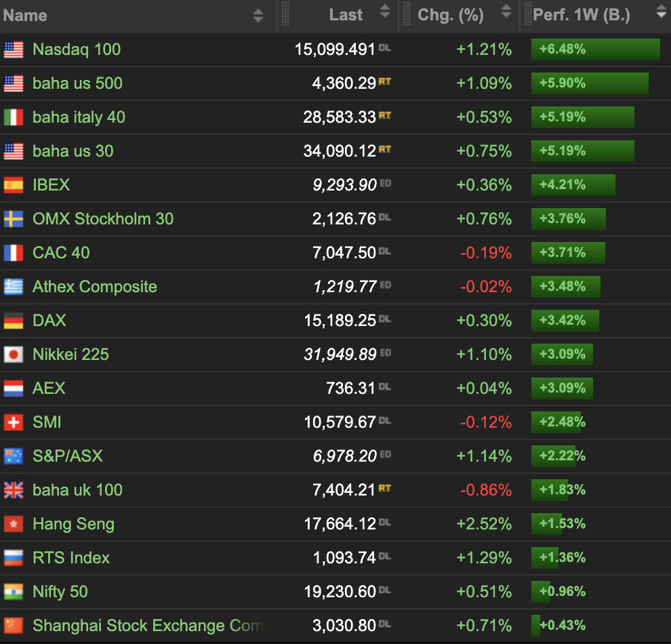The image size is (671, 644).
Task: Click the +4.21% performance bar for IBEX
Action: point(573,185)
